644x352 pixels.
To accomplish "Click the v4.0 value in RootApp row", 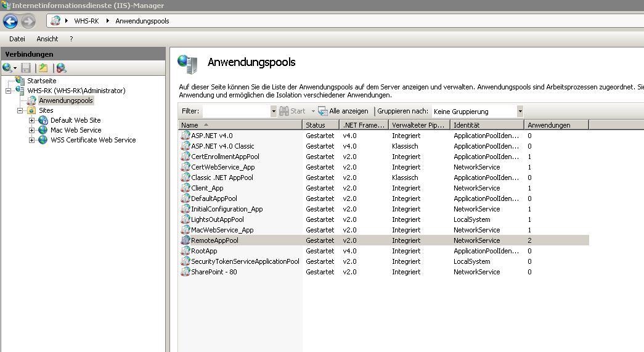I will click(349, 250).
